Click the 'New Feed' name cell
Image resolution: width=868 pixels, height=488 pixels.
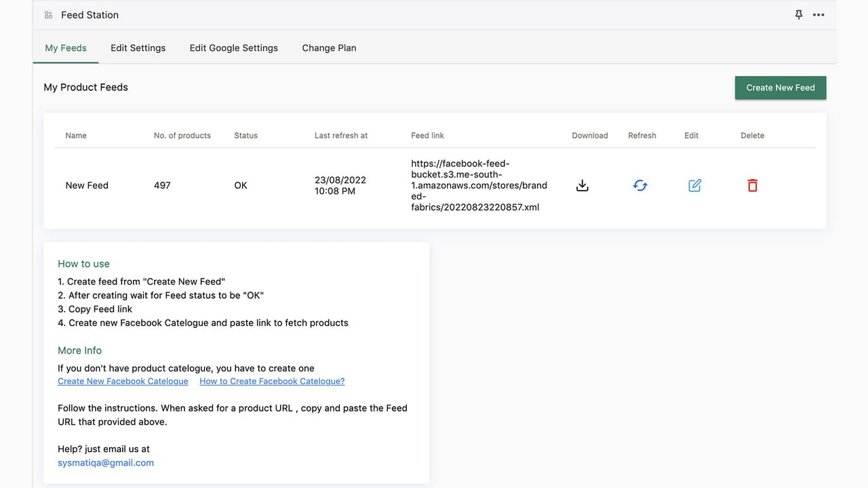point(87,186)
